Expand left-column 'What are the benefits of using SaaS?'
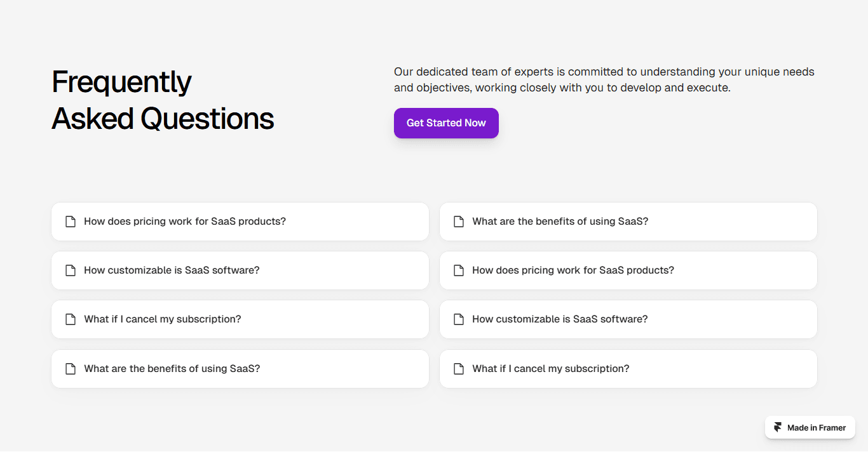 point(240,369)
